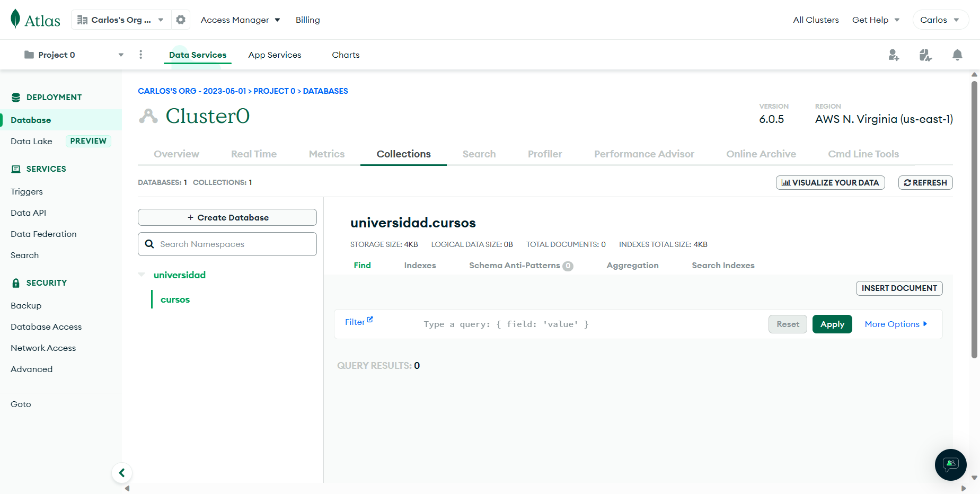980x494 pixels.
Task: Open the Carlos account dropdown
Action: (x=940, y=19)
